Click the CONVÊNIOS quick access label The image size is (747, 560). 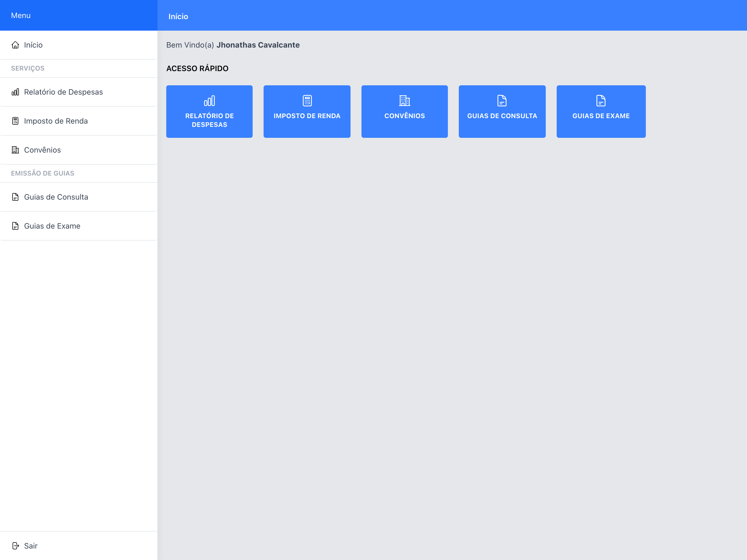[x=405, y=116]
